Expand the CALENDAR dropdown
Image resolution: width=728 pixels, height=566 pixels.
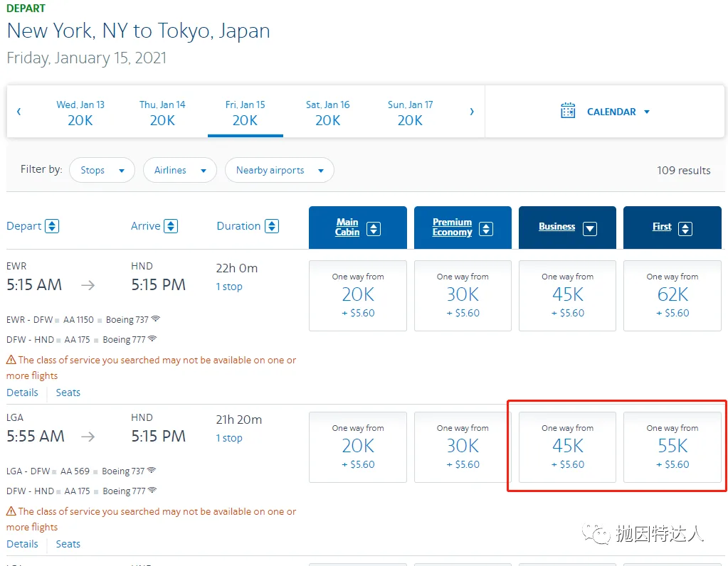pyautogui.click(x=646, y=112)
